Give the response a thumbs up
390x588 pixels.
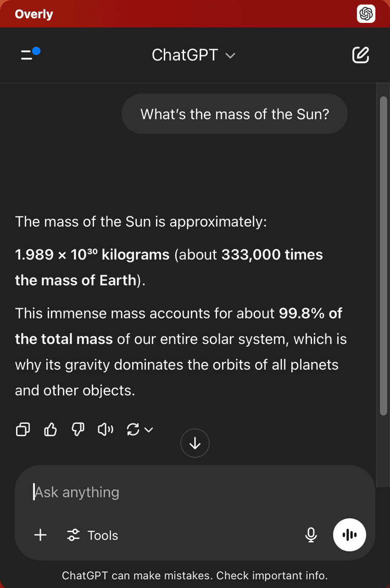50,429
